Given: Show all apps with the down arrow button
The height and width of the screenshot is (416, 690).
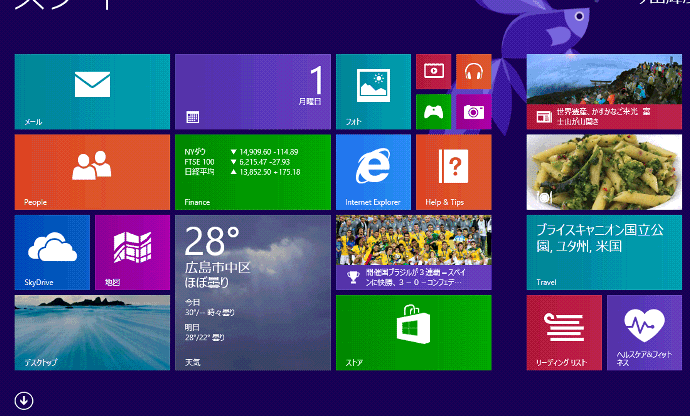Looking at the screenshot, I should (24, 401).
